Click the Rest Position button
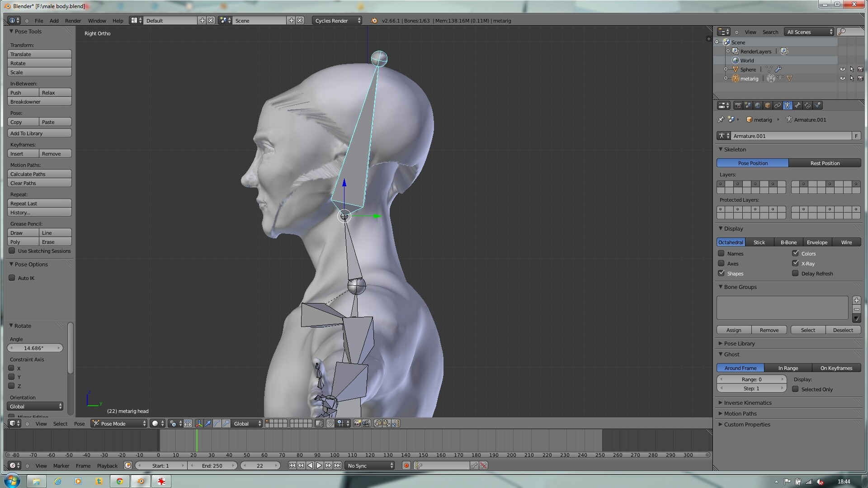The image size is (868, 488). click(x=825, y=163)
